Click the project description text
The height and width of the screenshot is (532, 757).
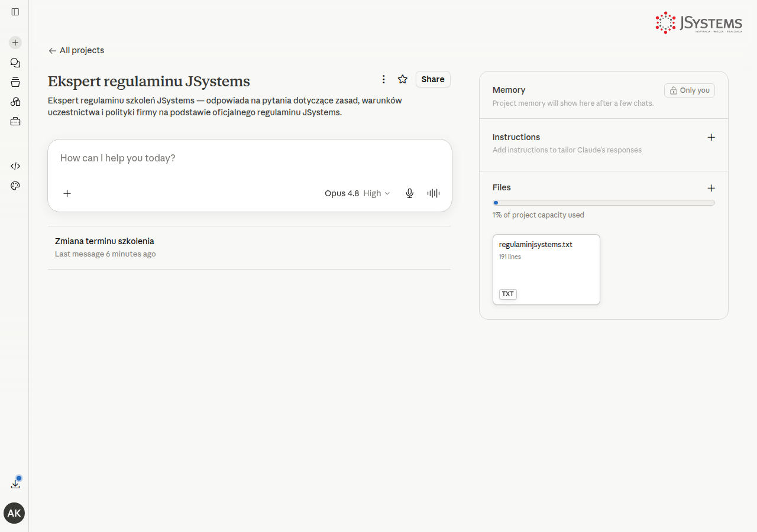(x=225, y=106)
